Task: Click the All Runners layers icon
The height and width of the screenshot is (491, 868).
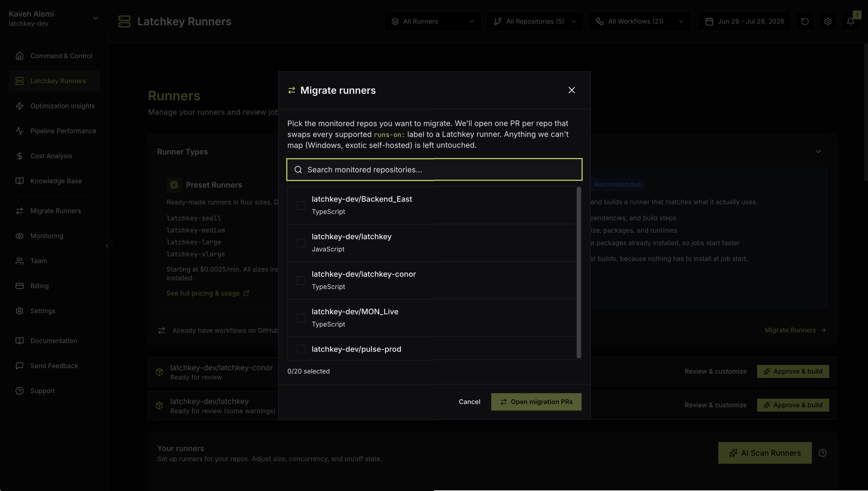Action: [395, 21]
